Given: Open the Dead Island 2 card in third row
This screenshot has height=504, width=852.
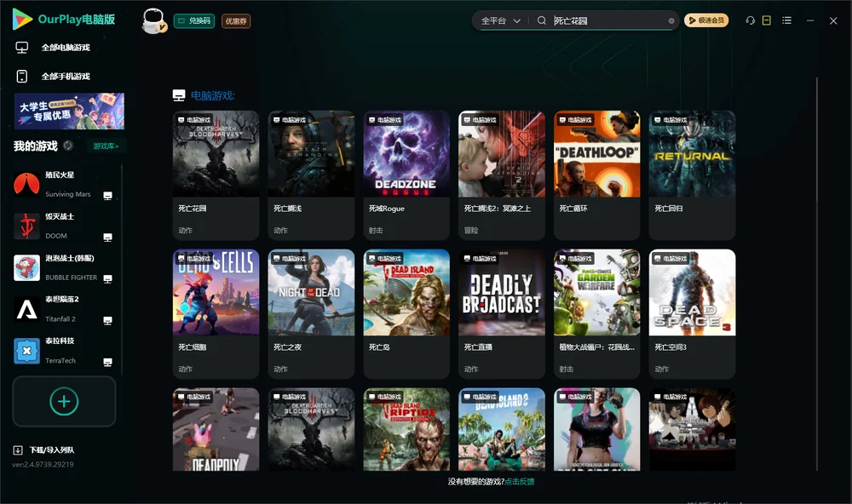Looking at the screenshot, I should point(502,429).
